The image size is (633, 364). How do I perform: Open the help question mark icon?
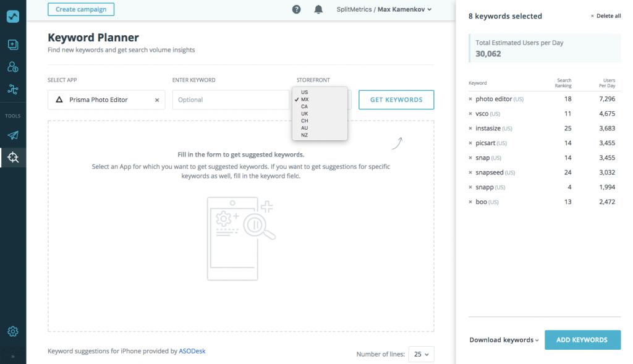(x=296, y=9)
